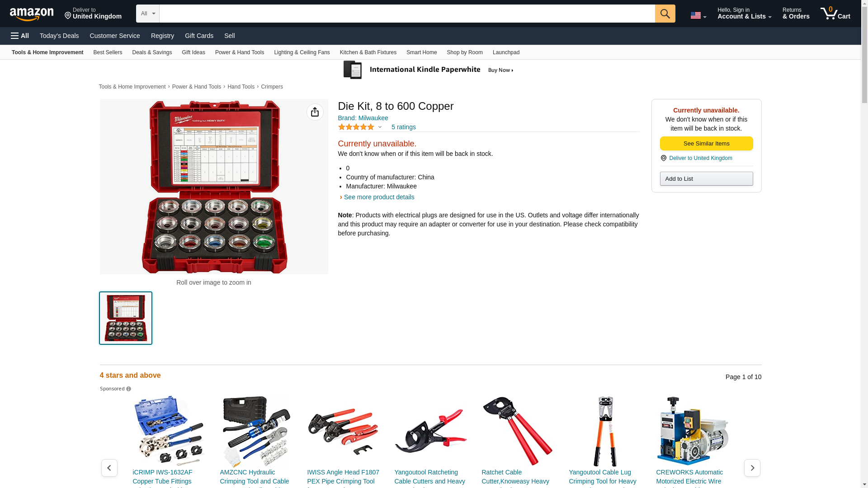Select Lighting & Ceiling Fans tab
This screenshot has height=488, width=868.
(x=302, y=52)
